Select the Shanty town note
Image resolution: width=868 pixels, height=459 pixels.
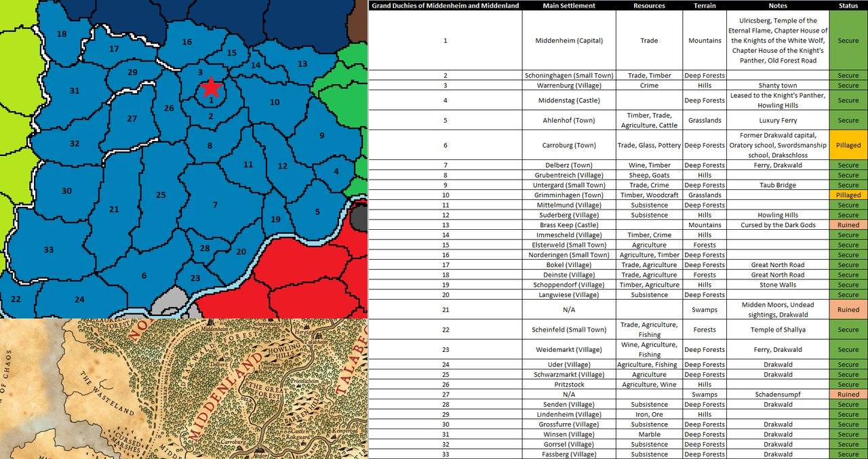(x=778, y=85)
